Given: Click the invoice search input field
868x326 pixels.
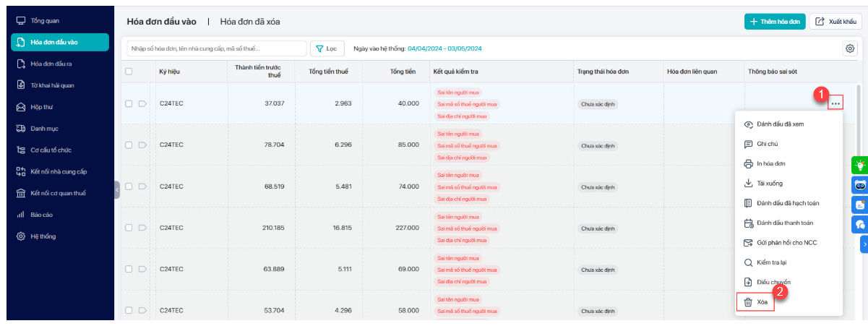Looking at the screenshot, I should point(217,48).
